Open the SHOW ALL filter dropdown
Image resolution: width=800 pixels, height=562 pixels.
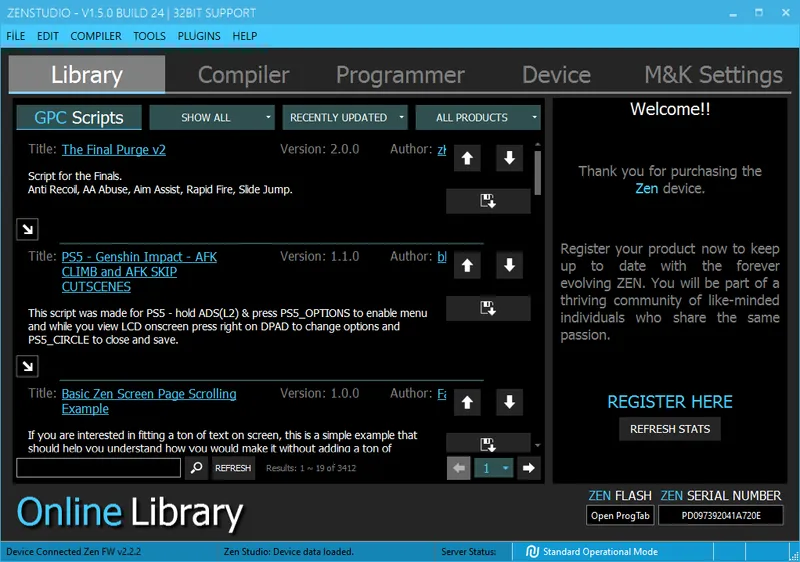[x=211, y=118]
